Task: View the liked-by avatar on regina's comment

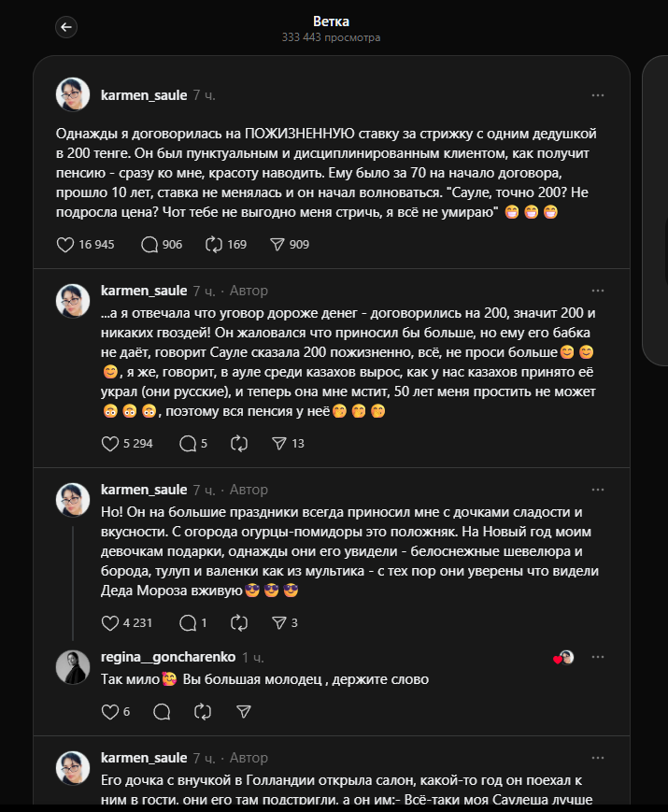Action: (564, 658)
